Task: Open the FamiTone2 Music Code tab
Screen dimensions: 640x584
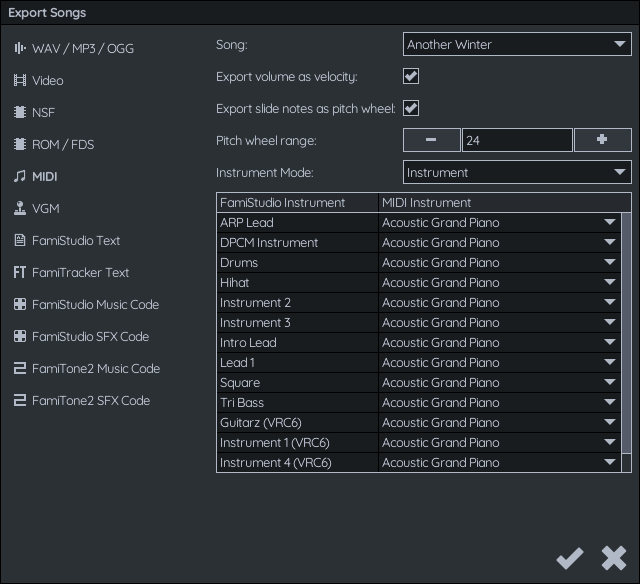Action: click(96, 369)
